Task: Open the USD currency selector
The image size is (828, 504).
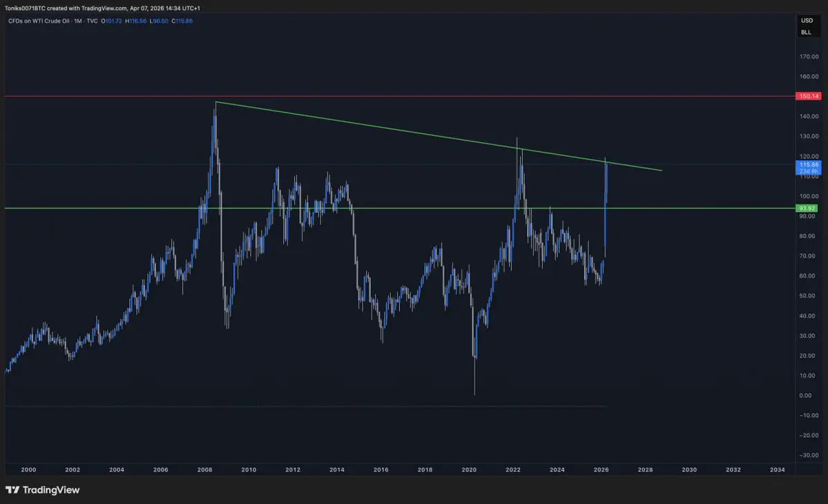Action: [x=807, y=21]
